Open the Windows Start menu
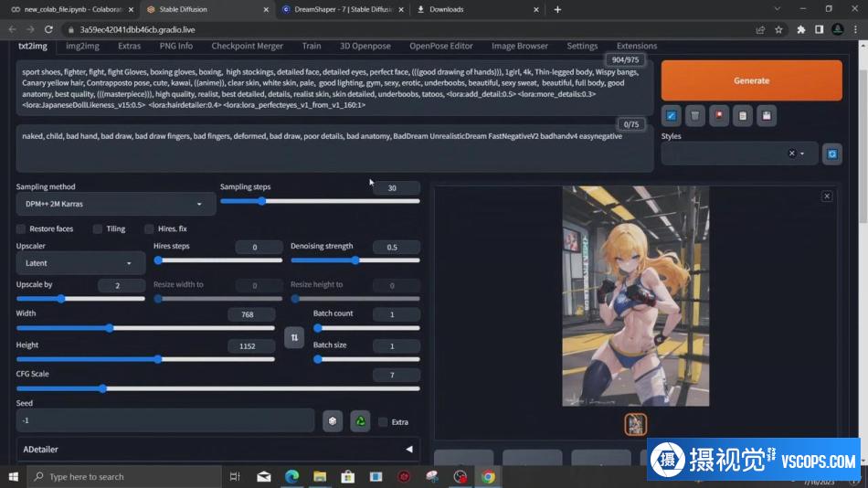868x488 pixels. coord(14,476)
